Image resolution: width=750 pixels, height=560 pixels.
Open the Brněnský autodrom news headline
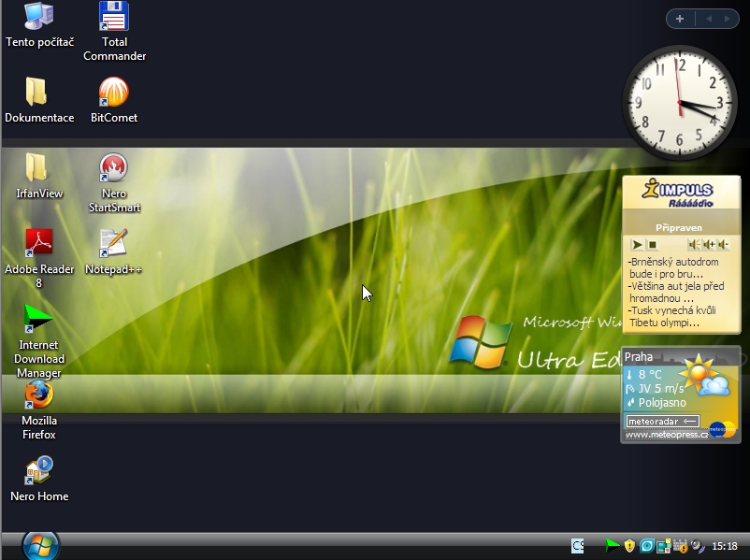point(673,267)
